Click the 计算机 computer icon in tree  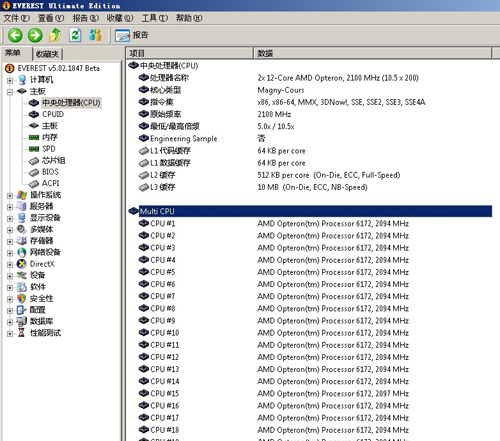pos(22,80)
